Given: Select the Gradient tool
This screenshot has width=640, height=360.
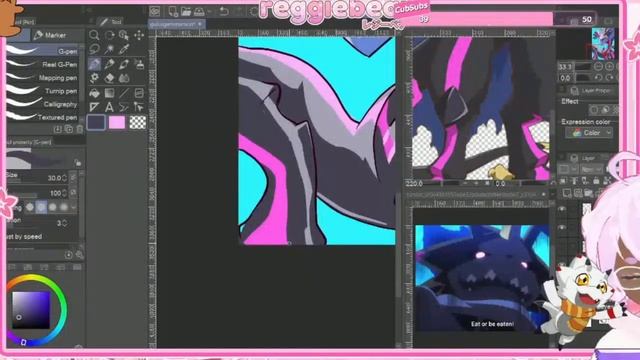Looking at the screenshot, I should pyautogui.click(x=109, y=93).
